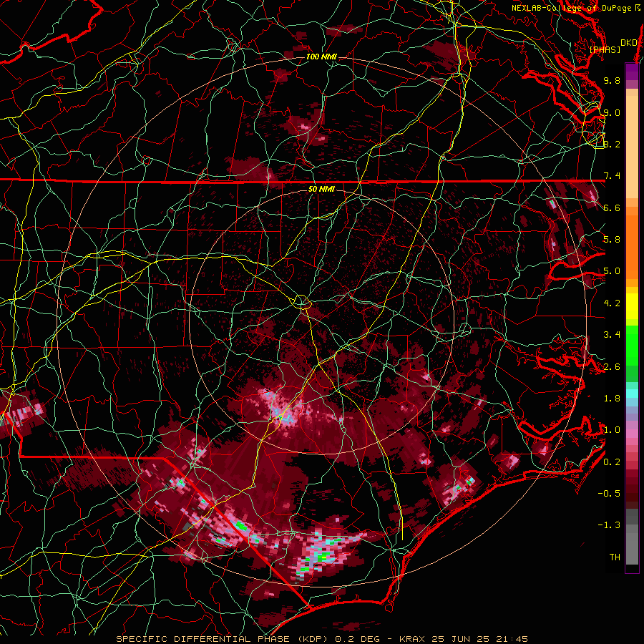Image resolution: width=644 pixels, height=644 pixels.
Task: Click the 1.8 value on color scale
Action: pos(612,399)
